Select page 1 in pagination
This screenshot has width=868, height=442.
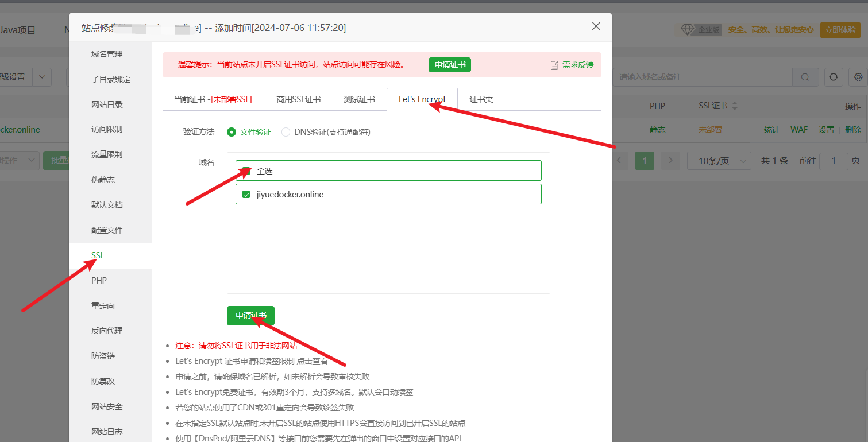[x=645, y=161]
